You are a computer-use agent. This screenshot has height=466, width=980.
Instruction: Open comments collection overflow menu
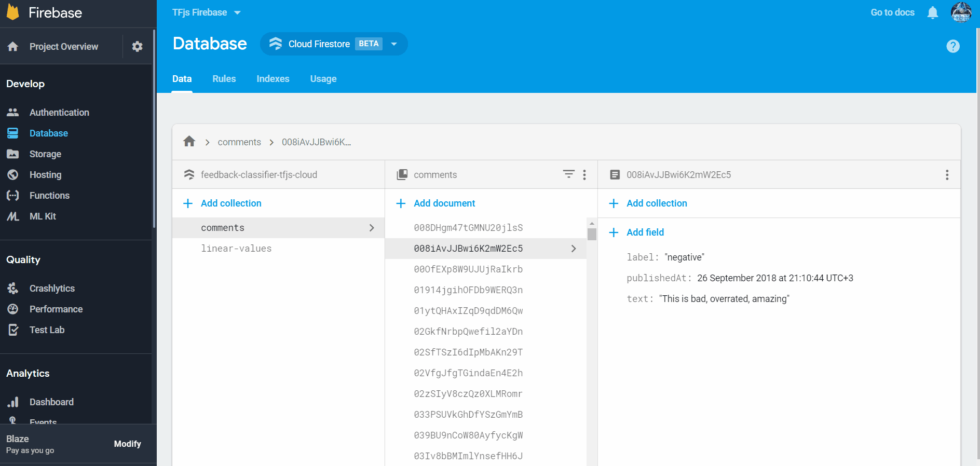584,175
